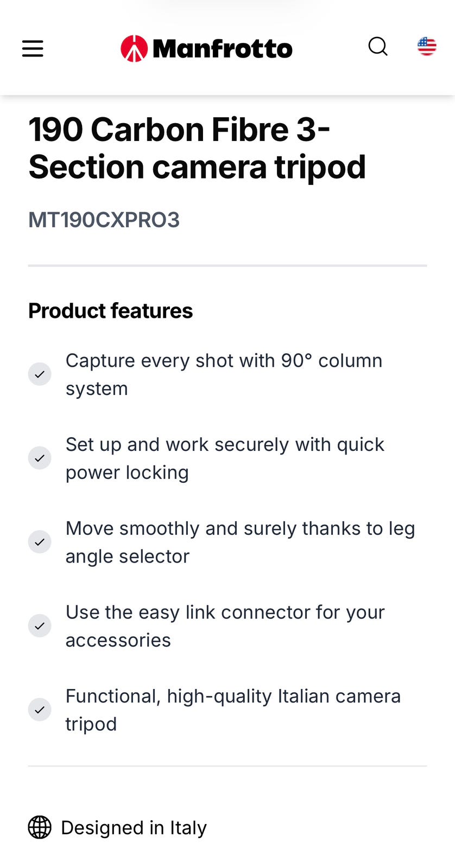Click the 190 Carbon Fibre product title
The width and height of the screenshot is (455, 868).
tap(197, 148)
